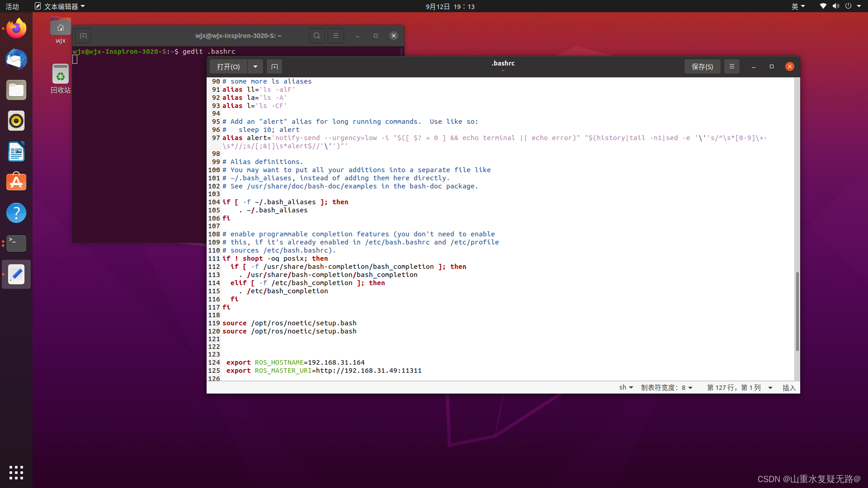Launch LibreOffice Writer from the dock
The width and height of the screenshot is (868, 488).
click(16, 151)
